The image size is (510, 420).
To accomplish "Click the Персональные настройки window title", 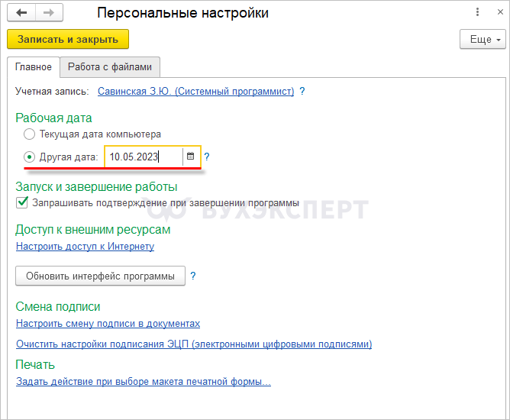I will (182, 13).
